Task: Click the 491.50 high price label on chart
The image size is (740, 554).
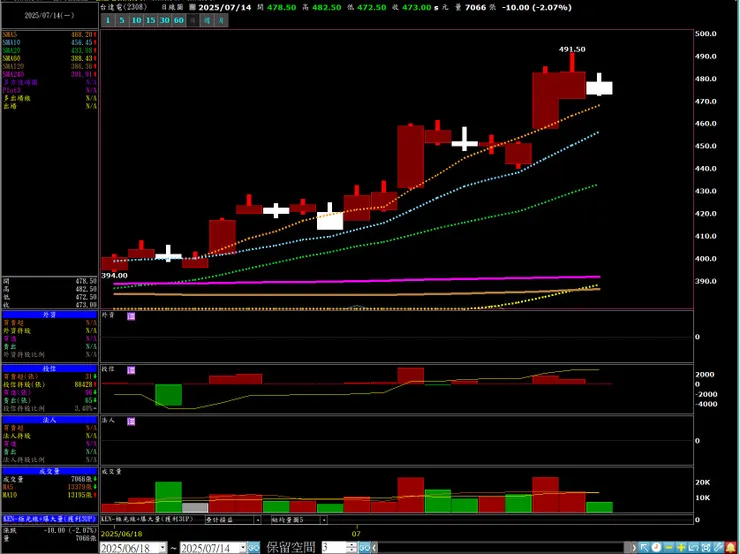Action: 572,49
